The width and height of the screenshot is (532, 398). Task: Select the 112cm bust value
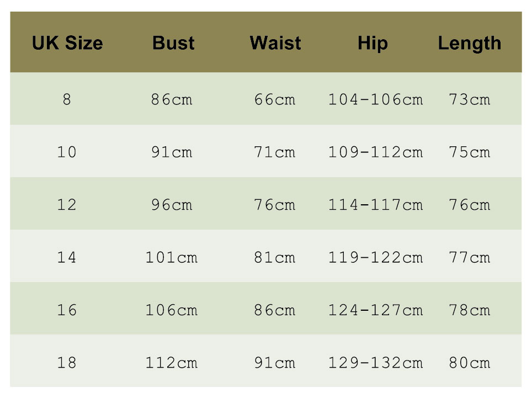point(171,363)
